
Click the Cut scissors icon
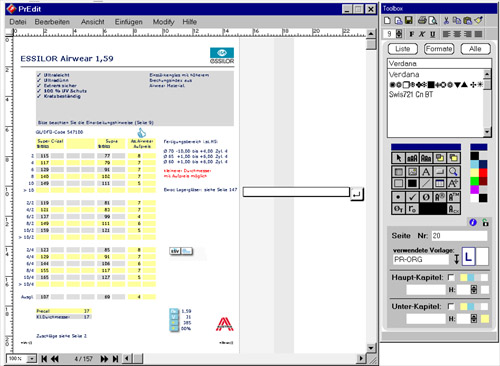[446, 21]
